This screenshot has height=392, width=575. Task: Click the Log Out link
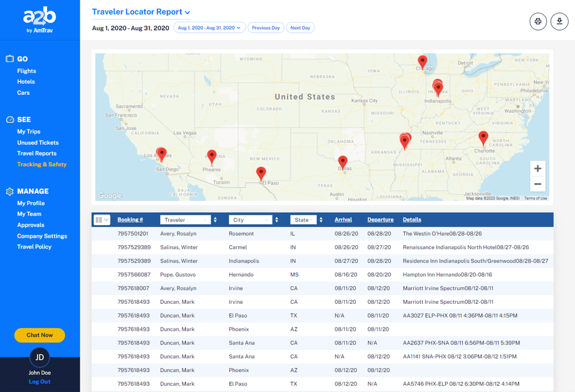40,382
